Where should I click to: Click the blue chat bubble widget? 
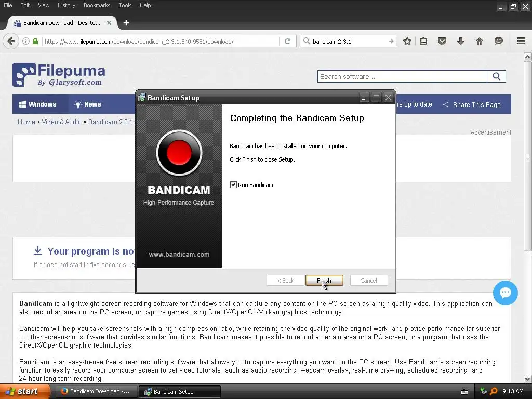point(505,293)
